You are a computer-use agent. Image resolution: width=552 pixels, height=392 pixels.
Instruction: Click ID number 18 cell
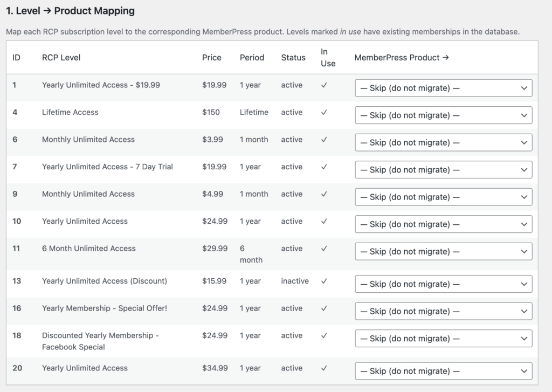point(17,335)
